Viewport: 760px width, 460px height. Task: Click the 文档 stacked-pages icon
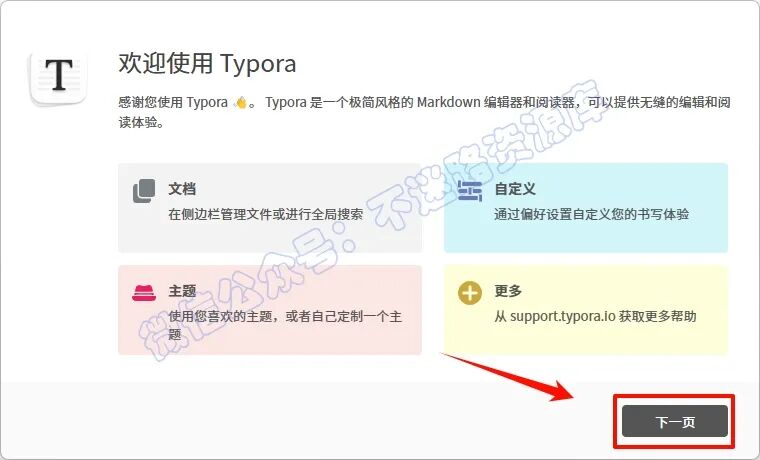144,190
